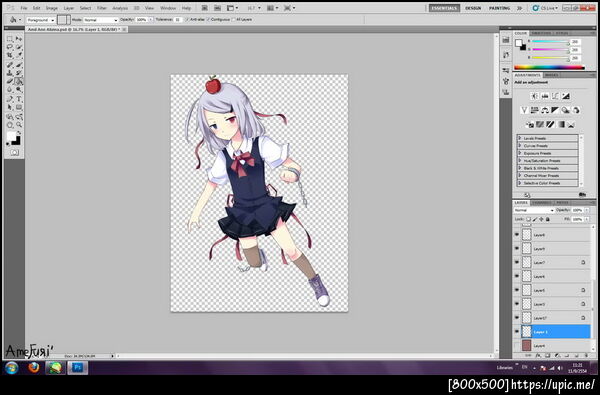Hide Layer17 with its eye icon
This screenshot has width=600, height=395.
click(517, 317)
